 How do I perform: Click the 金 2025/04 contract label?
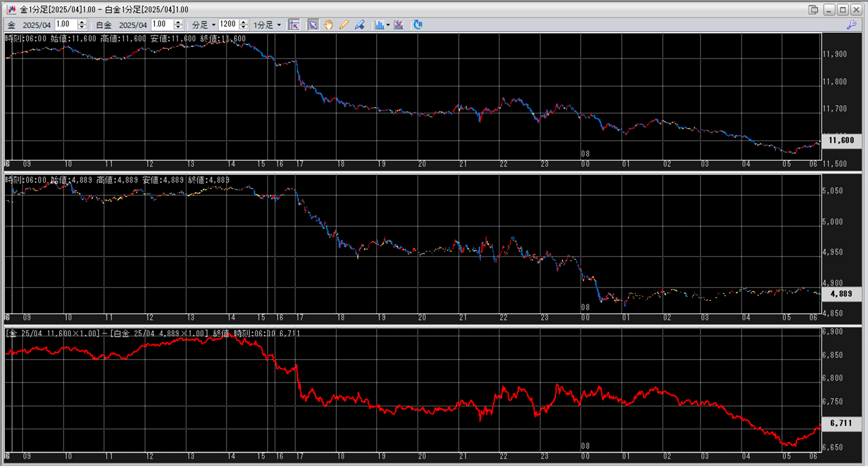tap(29, 25)
